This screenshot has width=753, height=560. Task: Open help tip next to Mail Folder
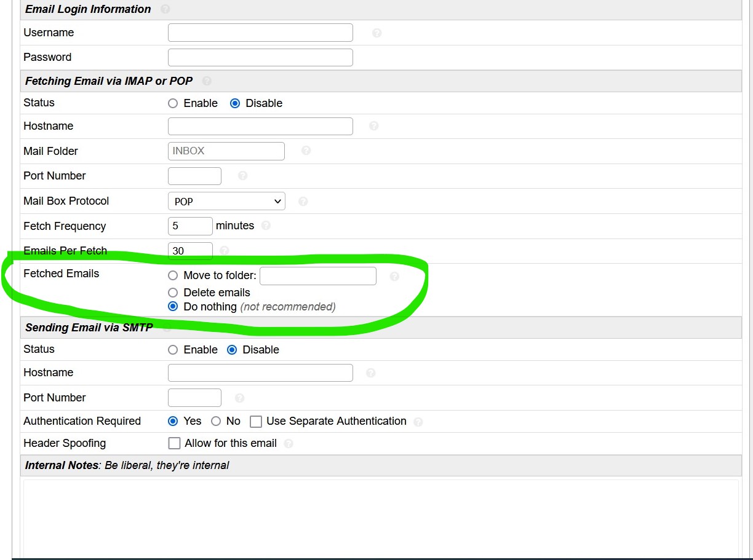click(306, 151)
